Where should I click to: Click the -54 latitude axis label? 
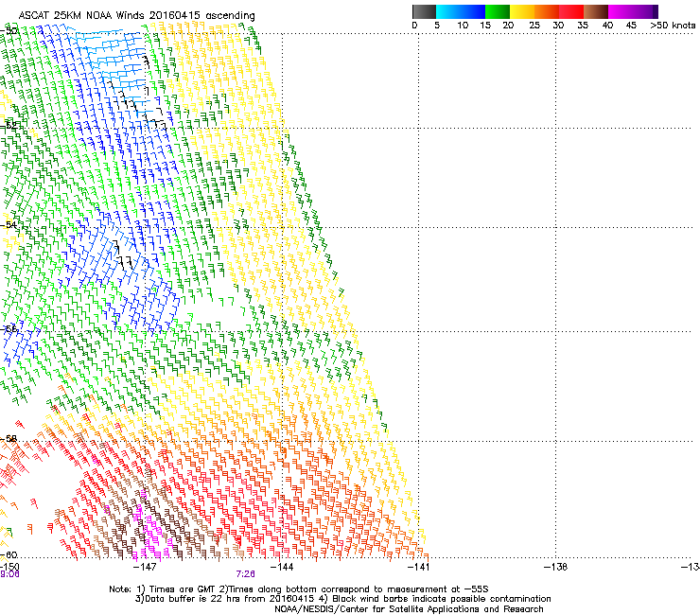[9, 224]
